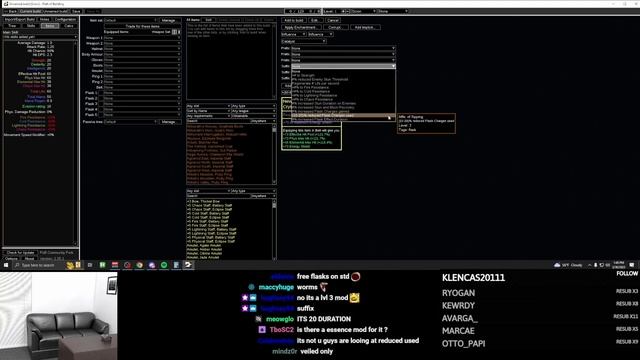Click Manage button beside Item set
Viewport: 640px width, 360px height.
[169, 20]
